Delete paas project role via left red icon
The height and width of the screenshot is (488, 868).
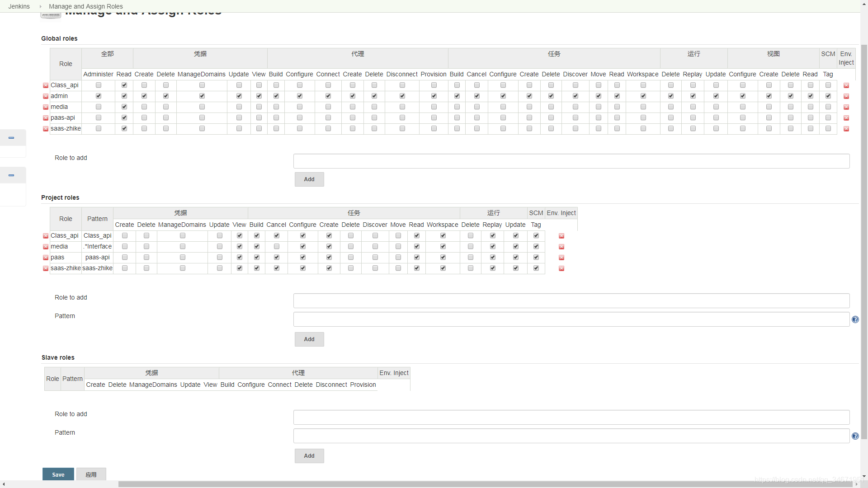click(46, 258)
